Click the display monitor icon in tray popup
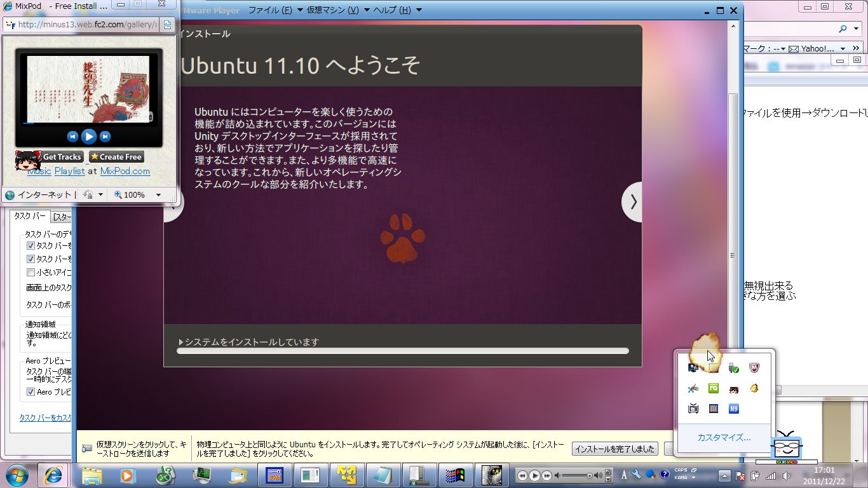 [x=693, y=368]
